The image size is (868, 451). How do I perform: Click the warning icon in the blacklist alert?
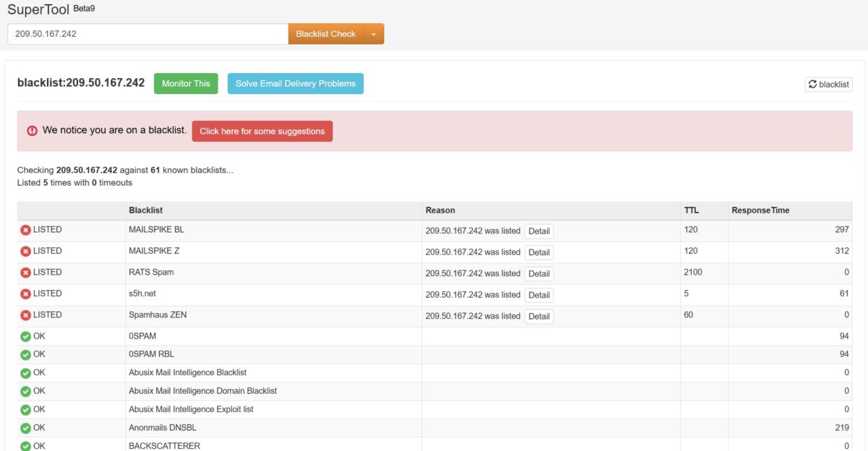[x=32, y=131]
